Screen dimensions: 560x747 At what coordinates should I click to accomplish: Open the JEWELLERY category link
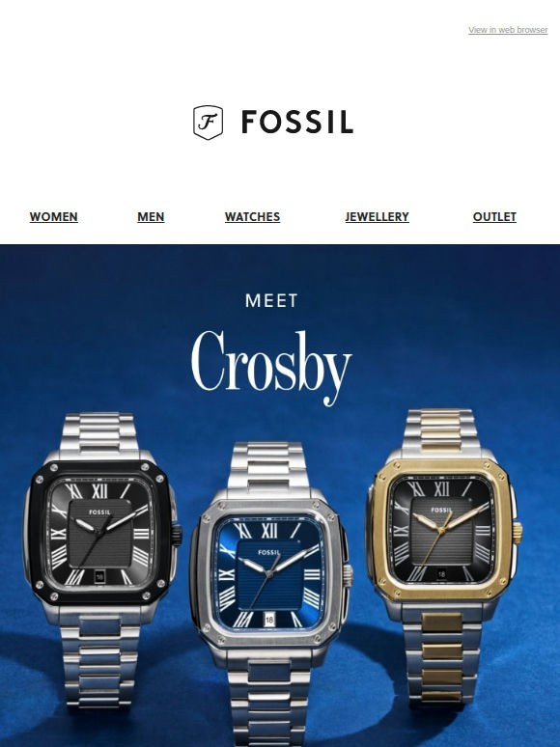[x=377, y=217]
